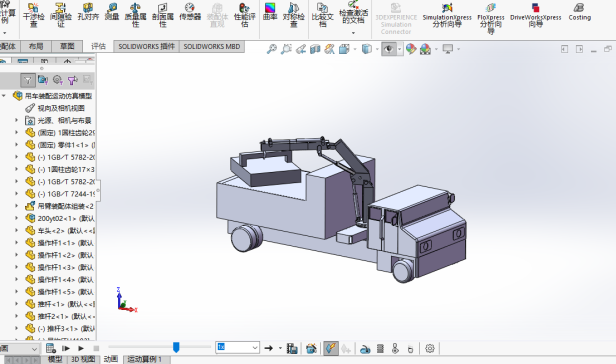The height and width of the screenshot is (364, 616).
Task: Toggle the feature tree filter funnel
Action: 28,80
